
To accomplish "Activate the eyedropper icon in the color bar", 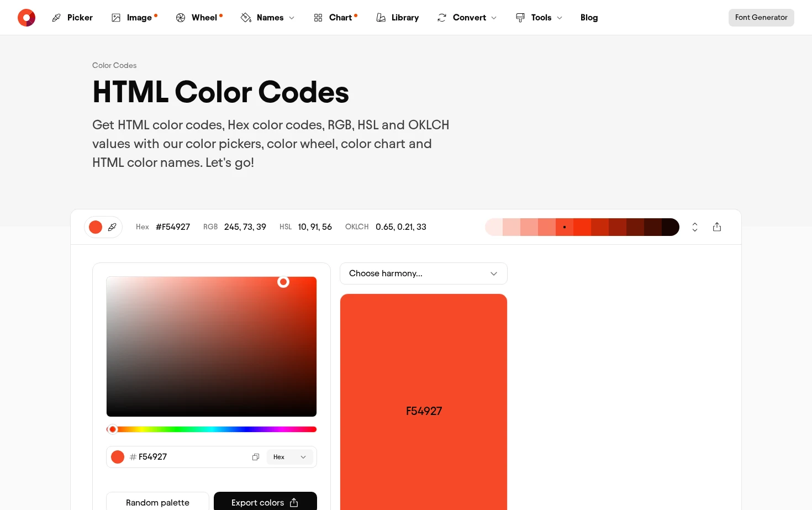I will (x=112, y=227).
